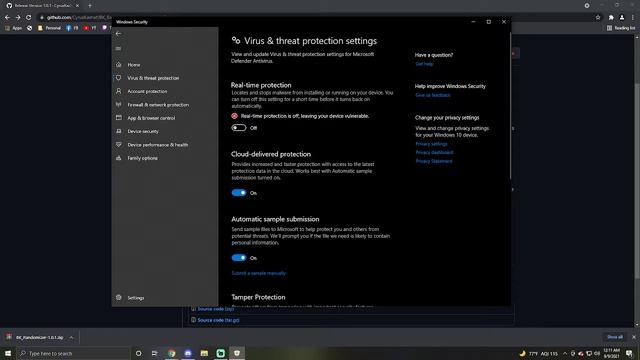Go back in Windows Security window

click(x=118, y=33)
